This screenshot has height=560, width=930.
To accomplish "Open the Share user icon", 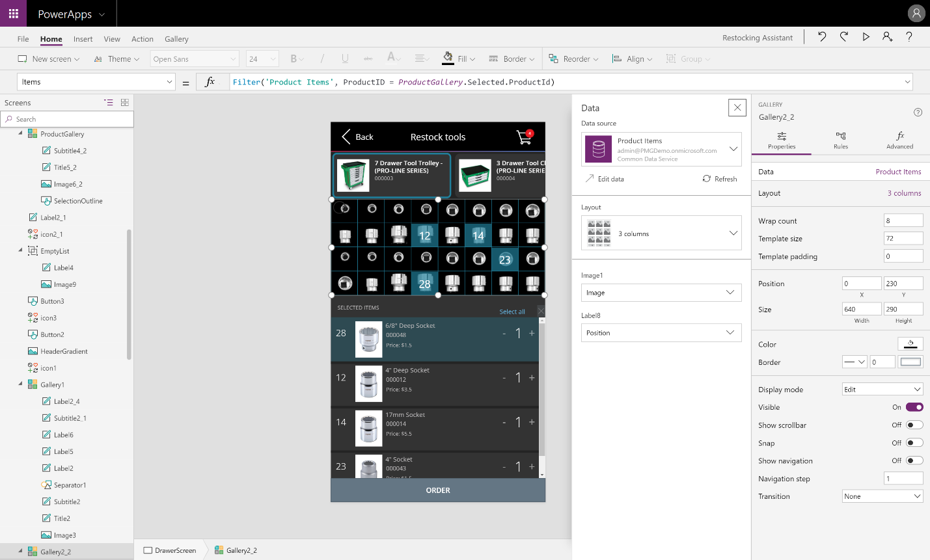I will click(887, 37).
